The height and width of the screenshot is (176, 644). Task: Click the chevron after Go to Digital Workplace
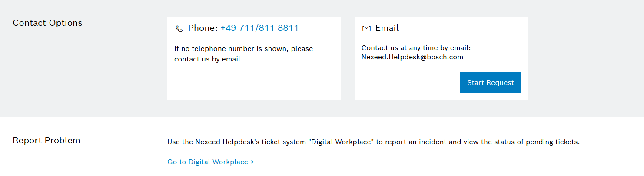(x=252, y=162)
